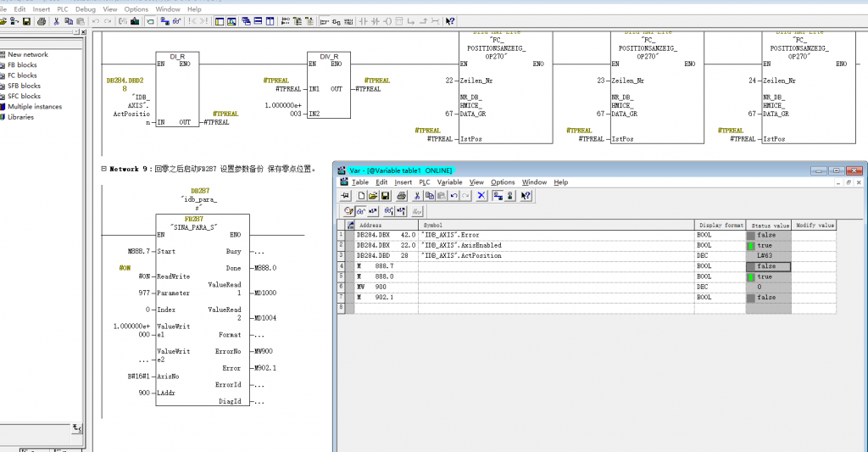Click trigger settings clock icon in Var window

click(x=348, y=211)
